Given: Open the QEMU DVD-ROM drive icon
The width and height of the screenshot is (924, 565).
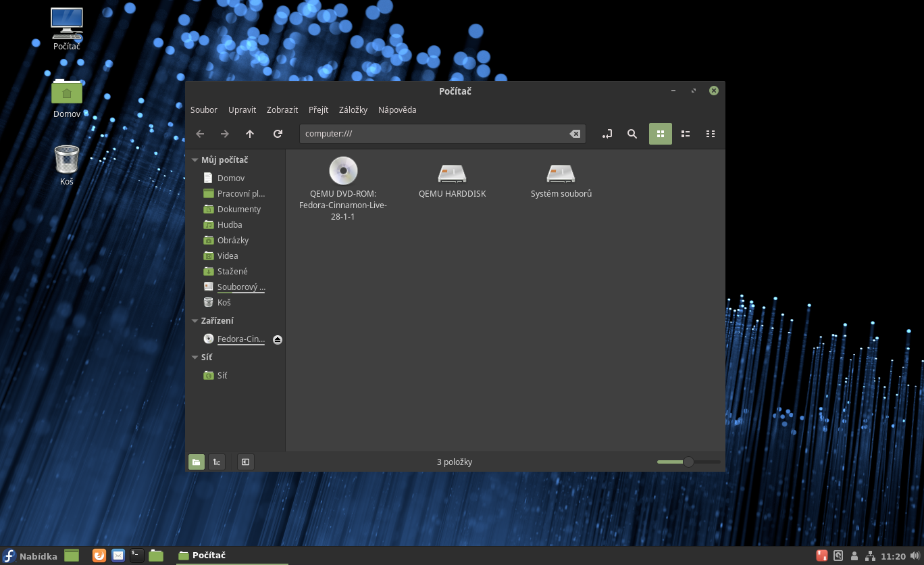Looking at the screenshot, I should pyautogui.click(x=343, y=170).
